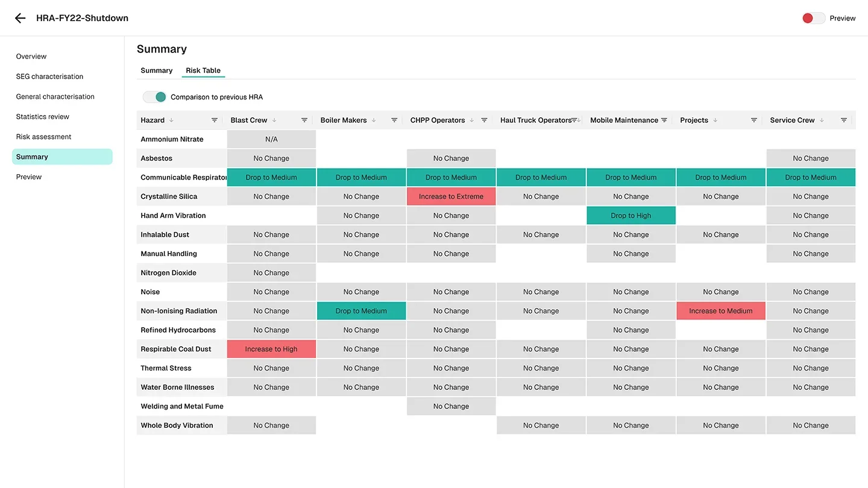Open the filter for the Service Crew column

click(x=843, y=120)
